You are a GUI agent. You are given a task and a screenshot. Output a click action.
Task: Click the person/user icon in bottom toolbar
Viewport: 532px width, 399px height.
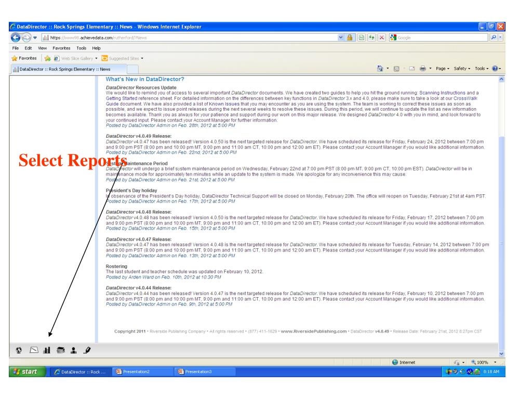point(73,350)
